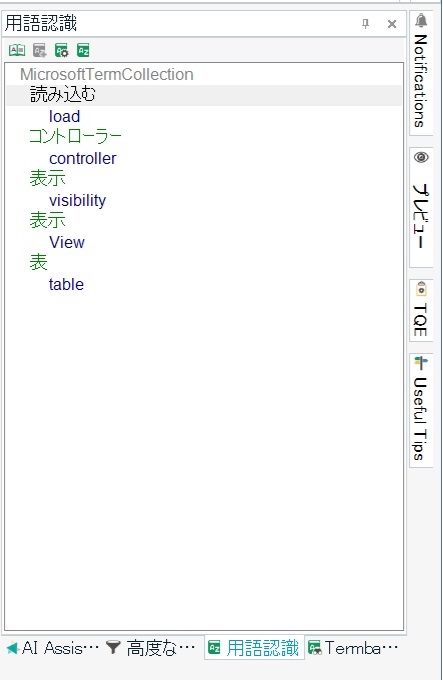This screenshot has height=680, width=443.
Task: Select the 表示 term above View
Action: (x=48, y=220)
